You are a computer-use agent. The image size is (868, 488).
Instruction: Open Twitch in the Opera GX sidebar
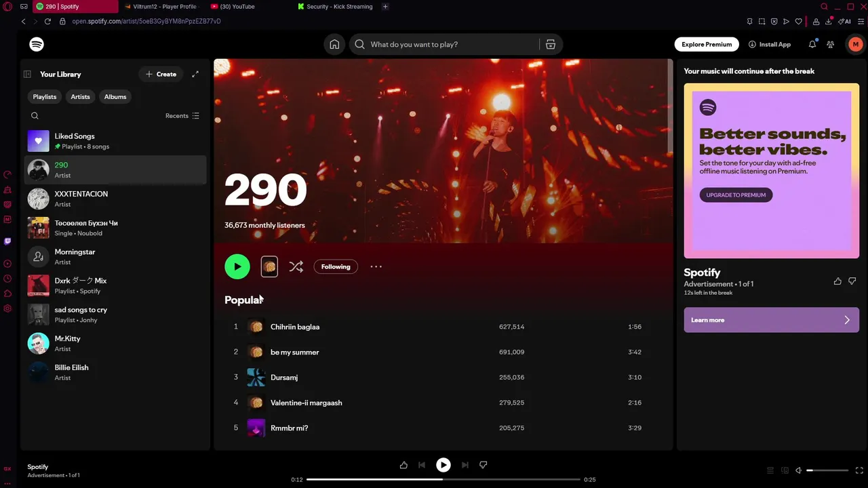[7, 241]
